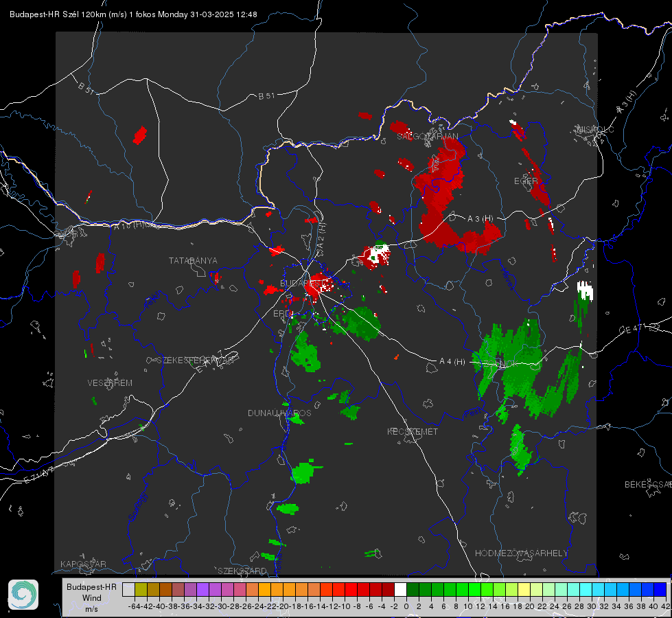Click the VESZPRÉM city label
Screen dimensions: 672x618
pos(110,382)
